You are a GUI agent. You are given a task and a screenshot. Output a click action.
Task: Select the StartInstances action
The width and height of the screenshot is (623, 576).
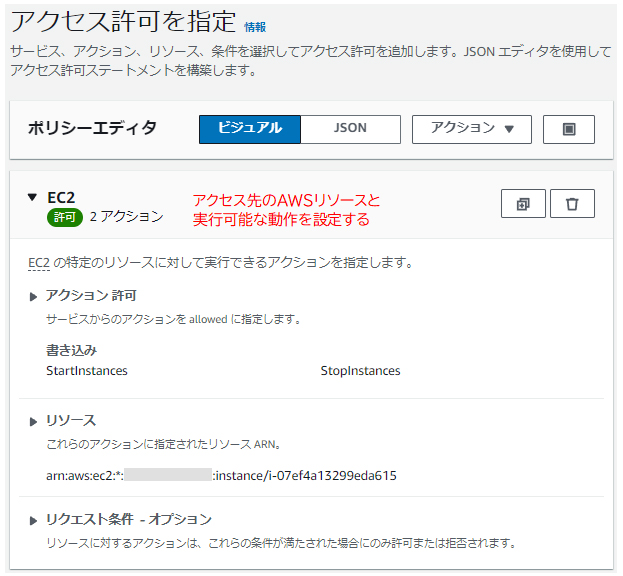[87, 371]
